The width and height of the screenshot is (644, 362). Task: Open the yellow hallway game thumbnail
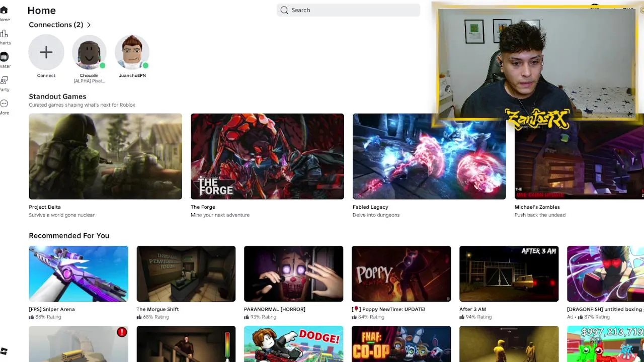[509, 344]
